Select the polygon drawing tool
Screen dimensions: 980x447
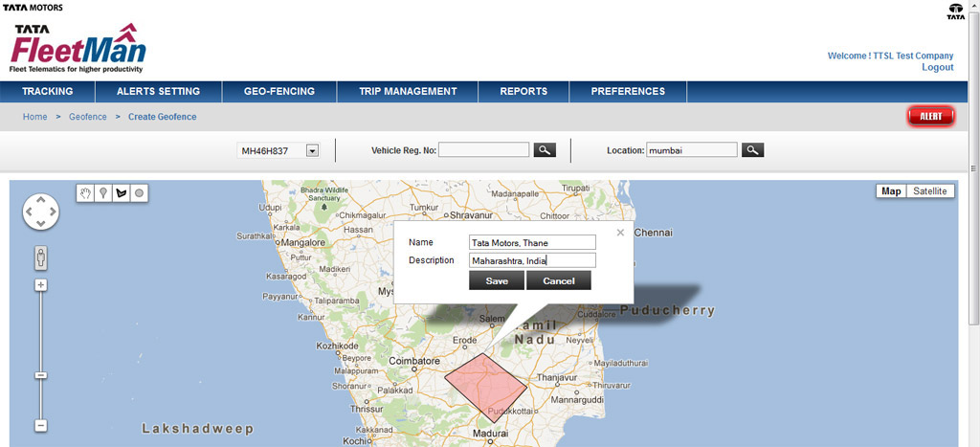click(122, 193)
